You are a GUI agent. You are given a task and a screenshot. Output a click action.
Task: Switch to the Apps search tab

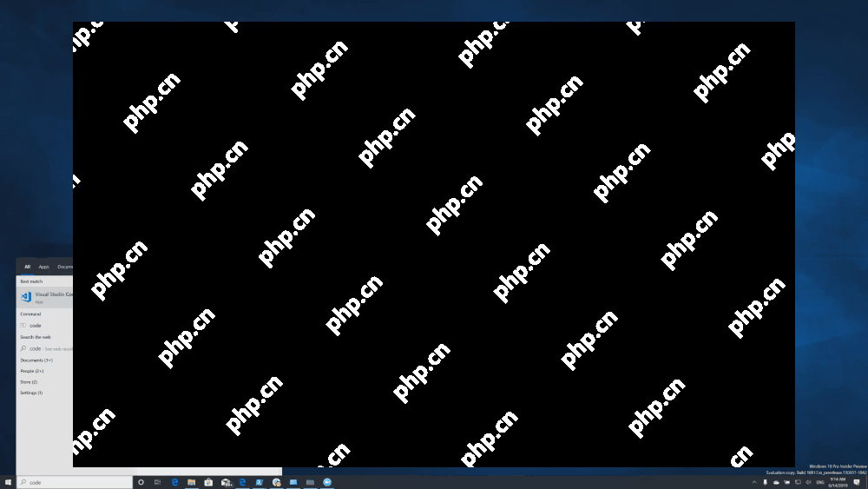(x=43, y=267)
